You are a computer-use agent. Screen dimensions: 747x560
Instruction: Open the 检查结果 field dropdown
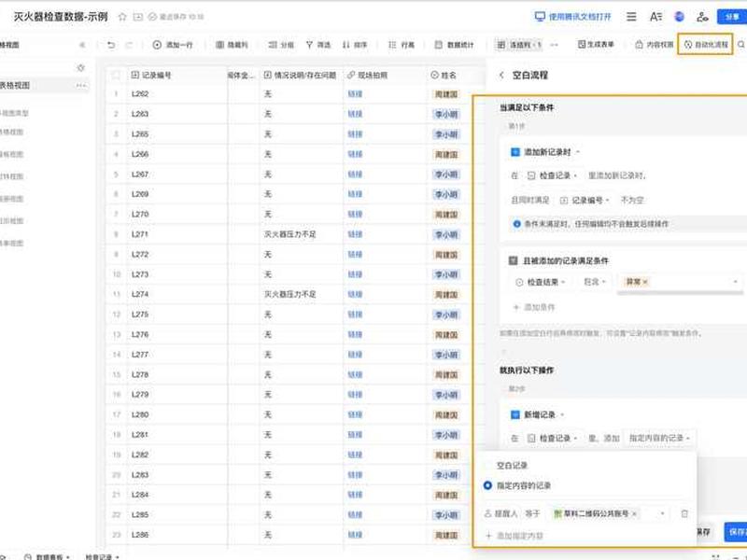541,283
